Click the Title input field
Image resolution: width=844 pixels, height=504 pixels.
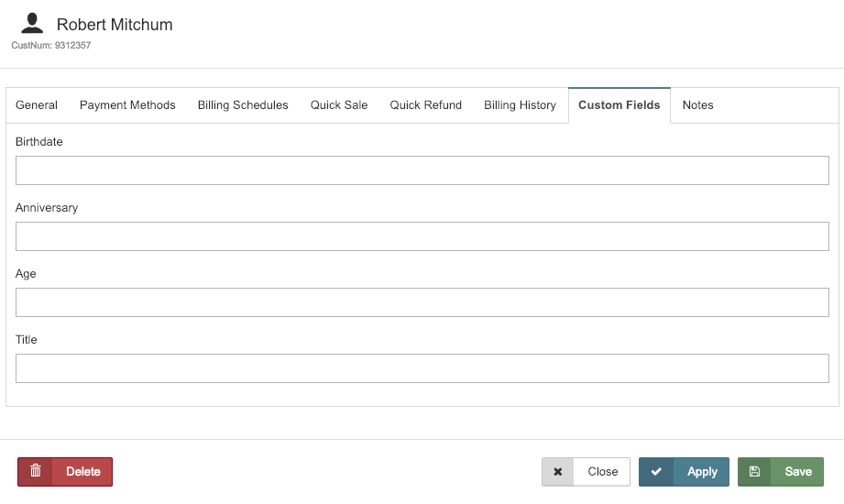pos(422,368)
